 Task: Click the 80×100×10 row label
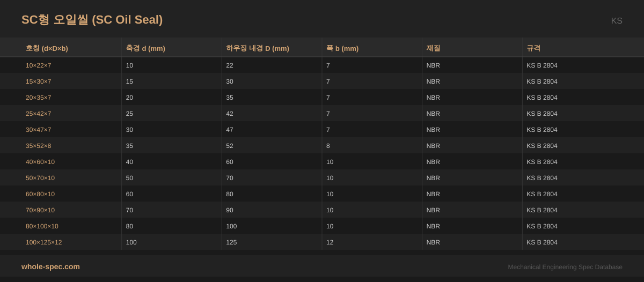[x=42, y=226]
